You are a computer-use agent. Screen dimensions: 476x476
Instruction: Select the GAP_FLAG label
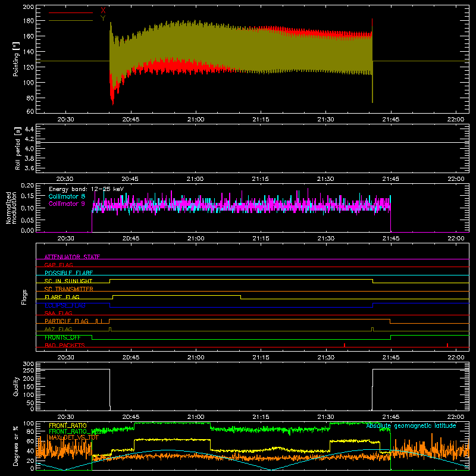click(x=59, y=265)
